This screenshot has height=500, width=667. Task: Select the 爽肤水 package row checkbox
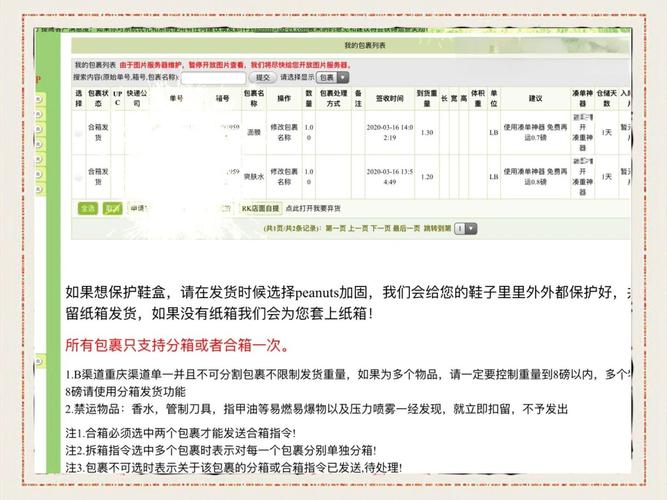[79, 177]
